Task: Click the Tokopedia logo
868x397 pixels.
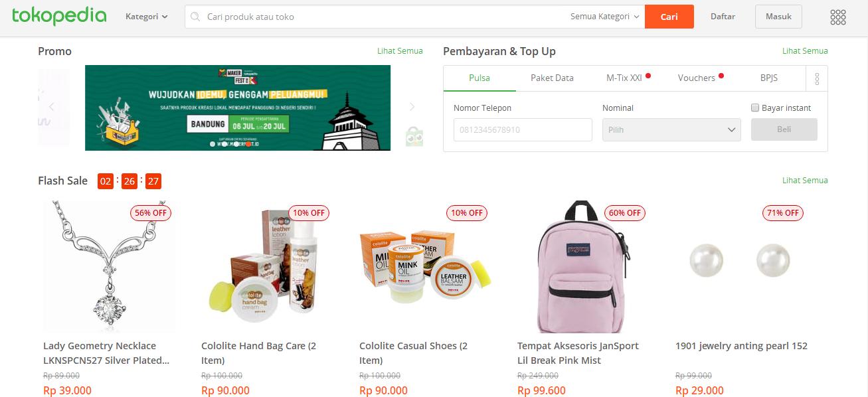Action: tap(59, 16)
